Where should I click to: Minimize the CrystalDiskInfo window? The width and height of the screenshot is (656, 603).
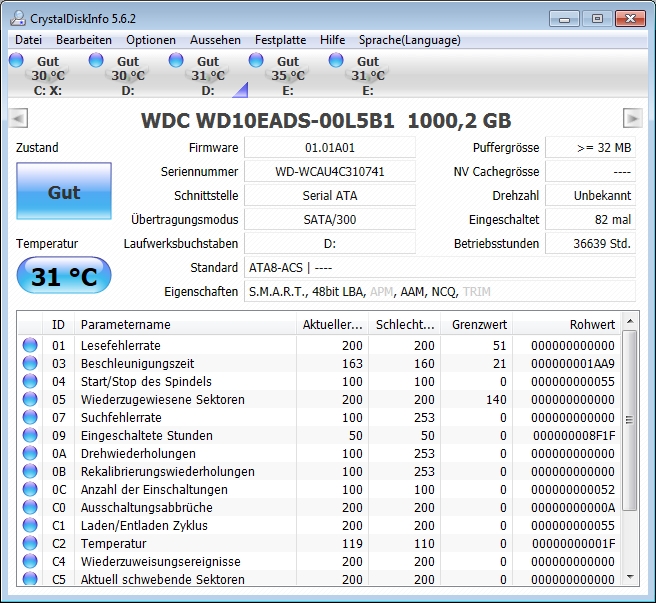[x=564, y=18]
